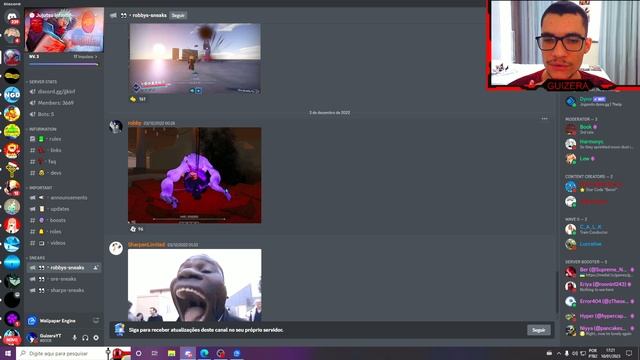
Task: Open the purple creature image from robby
Action: (195, 176)
